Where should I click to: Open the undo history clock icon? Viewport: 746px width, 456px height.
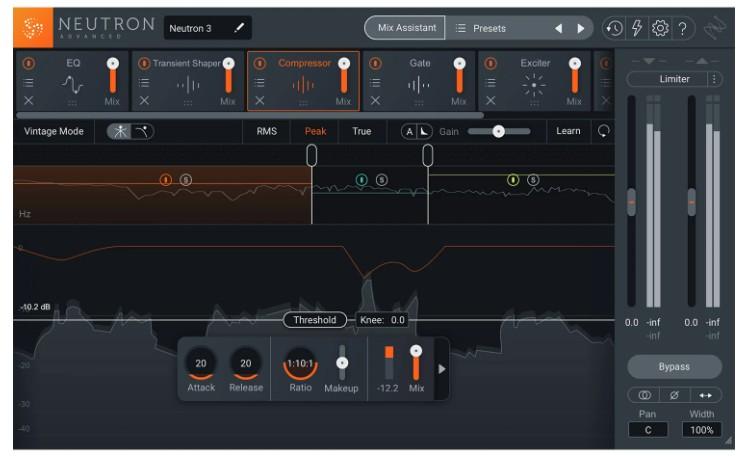point(614,29)
